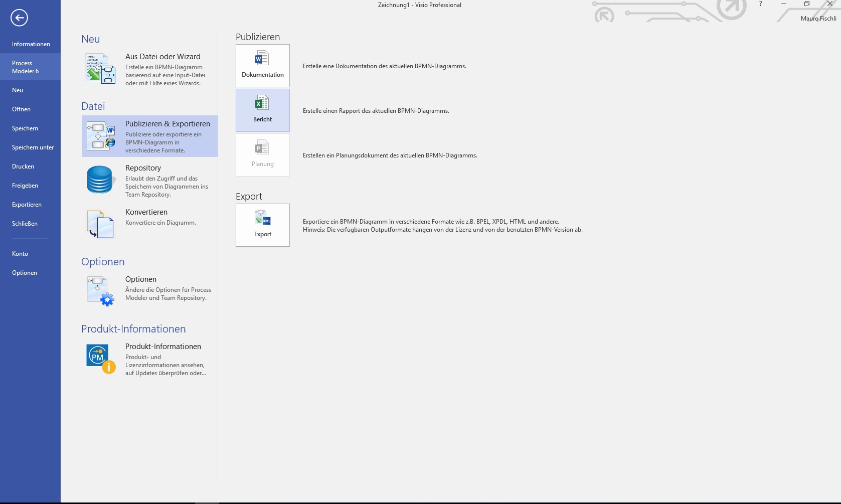
Task: Click the Produkt- und Lizenzinformationen description
Action: coord(165,365)
